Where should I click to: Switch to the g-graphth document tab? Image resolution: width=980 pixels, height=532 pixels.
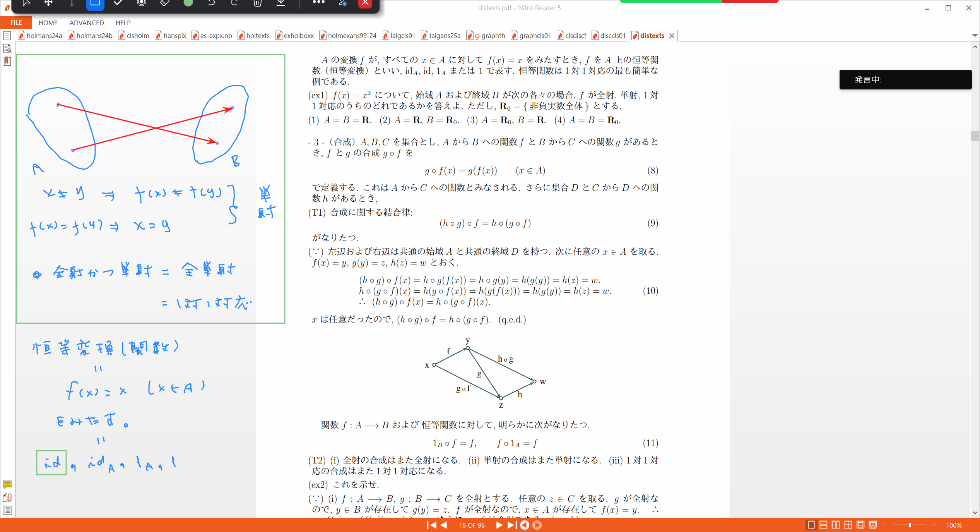click(486, 36)
